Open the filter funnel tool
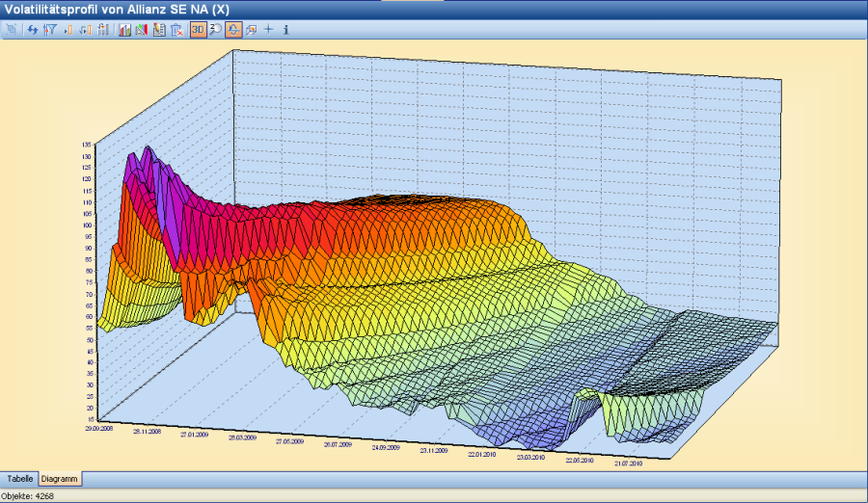The image size is (868, 503). [49, 30]
